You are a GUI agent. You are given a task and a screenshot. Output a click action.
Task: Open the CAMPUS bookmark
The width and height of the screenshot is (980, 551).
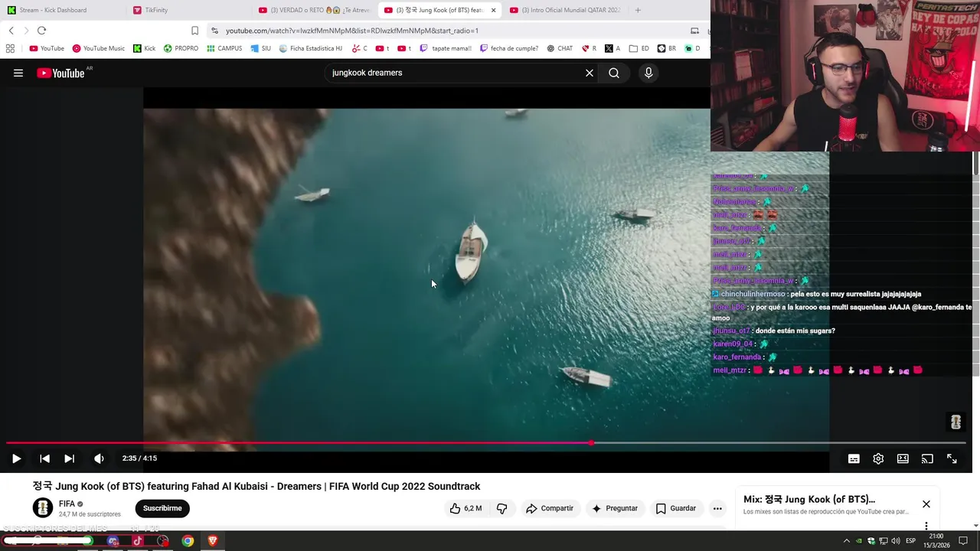coord(224,48)
